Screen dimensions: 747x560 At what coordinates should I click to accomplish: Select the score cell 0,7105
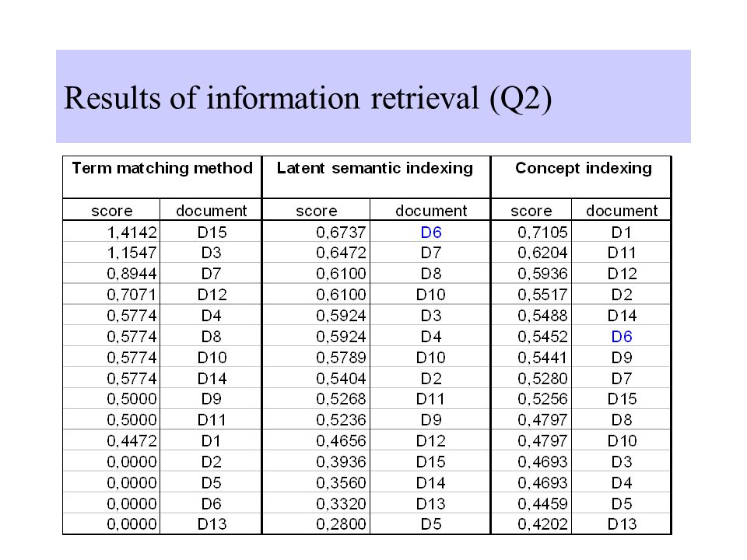(x=531, y=232)
